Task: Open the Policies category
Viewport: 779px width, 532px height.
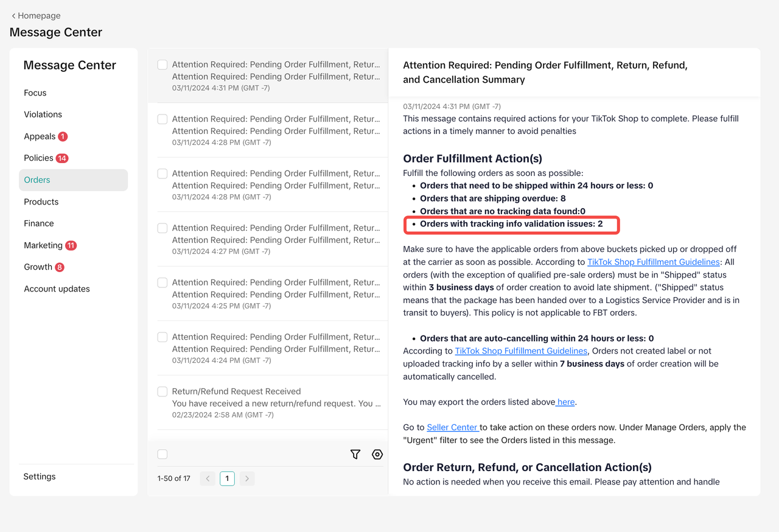Action: pyautogui.click(x=39, y=158)
